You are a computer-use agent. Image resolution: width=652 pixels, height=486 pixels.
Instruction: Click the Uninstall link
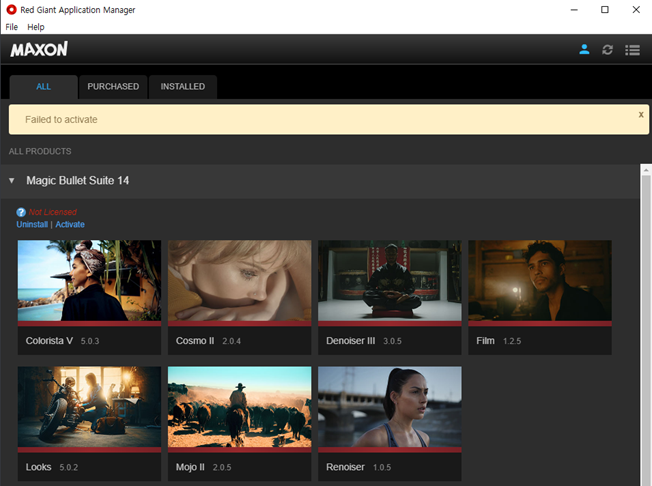click(x=32, y=224)
